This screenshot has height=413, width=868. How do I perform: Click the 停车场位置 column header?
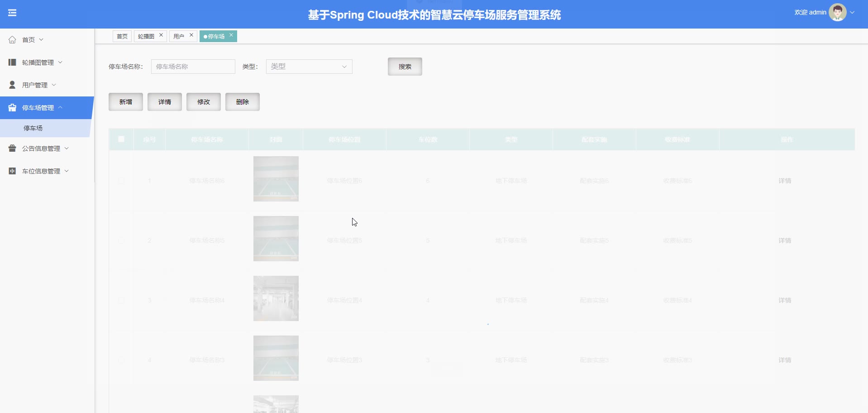[344, 139]
